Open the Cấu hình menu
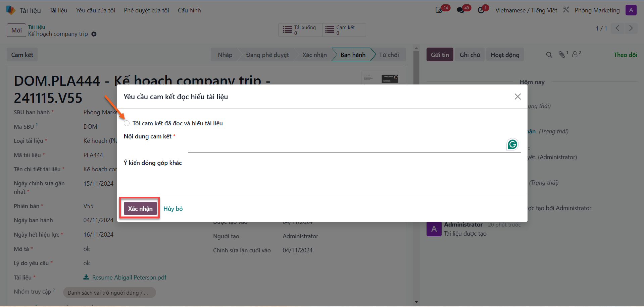The width and height of the screenshot is (644, 307). (189, 10)
